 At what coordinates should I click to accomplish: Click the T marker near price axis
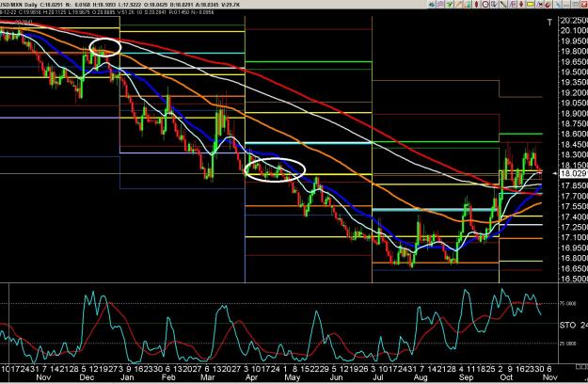tap(549, 23)
